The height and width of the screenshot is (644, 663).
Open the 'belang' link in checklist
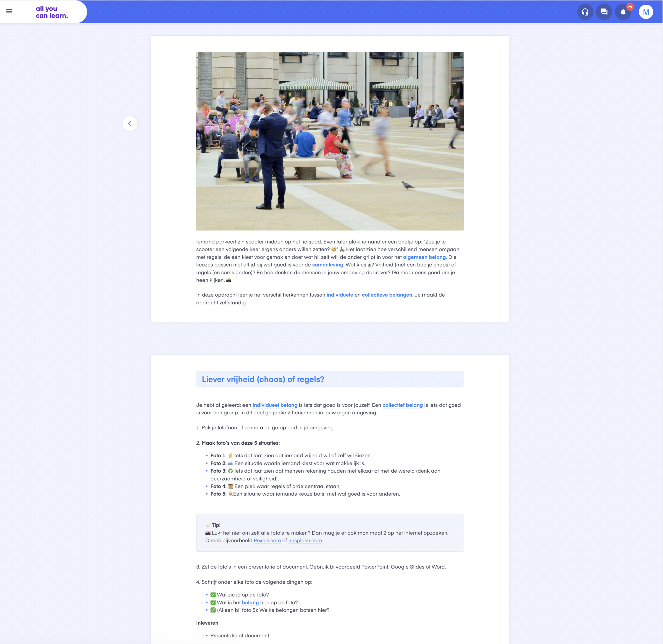250,603
